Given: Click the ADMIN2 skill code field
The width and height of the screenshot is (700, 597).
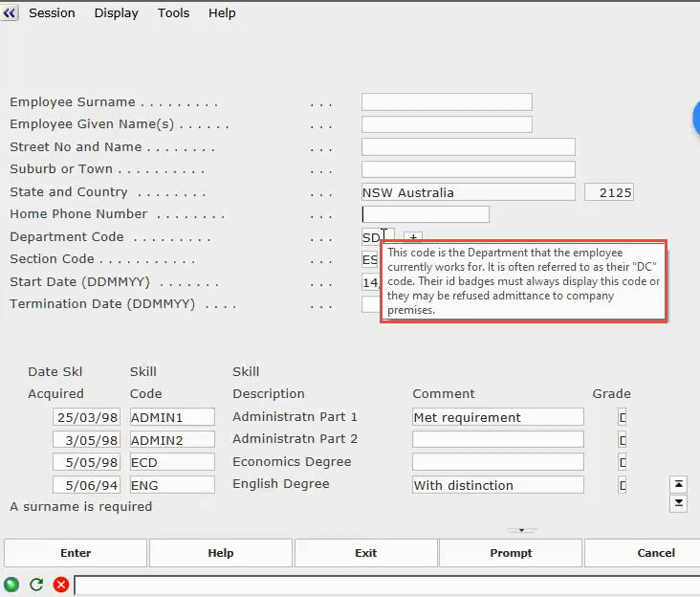Looking at the screenshot, I should tap(172, 439).
